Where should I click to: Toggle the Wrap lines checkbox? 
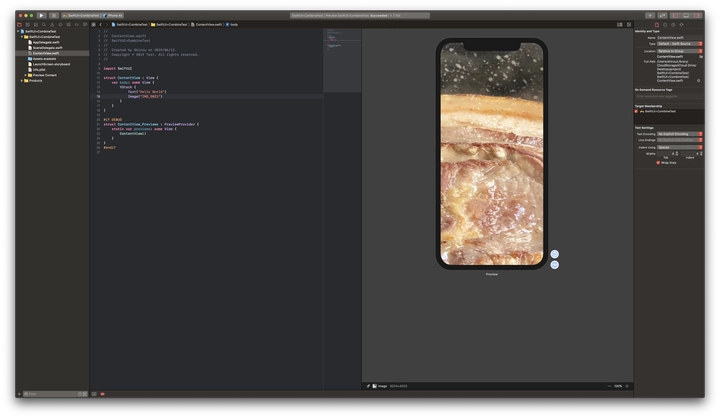click(659, 162)
